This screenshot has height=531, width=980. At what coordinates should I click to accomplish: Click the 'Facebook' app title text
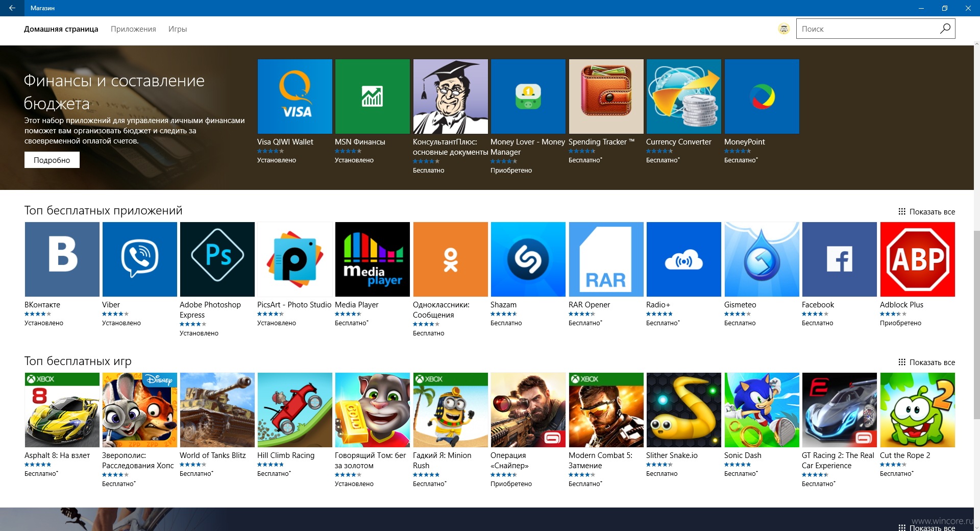tap(818, 305)
